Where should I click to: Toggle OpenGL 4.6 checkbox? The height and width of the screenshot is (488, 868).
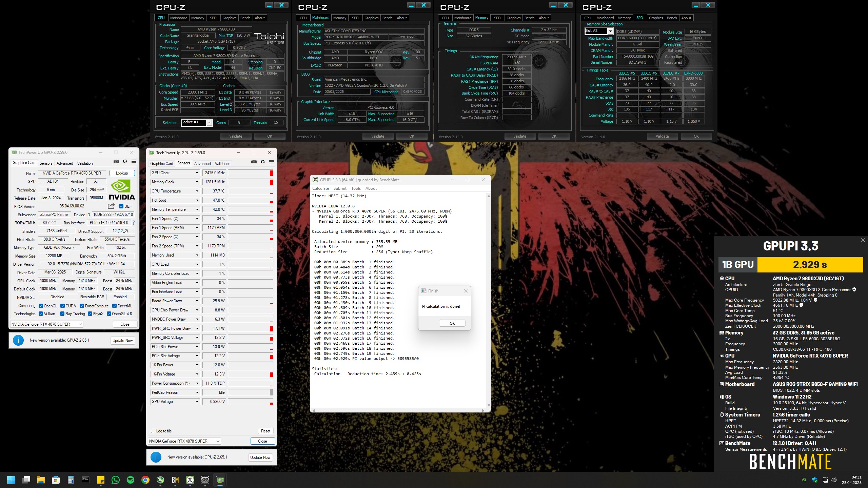[x=109, y=314]
